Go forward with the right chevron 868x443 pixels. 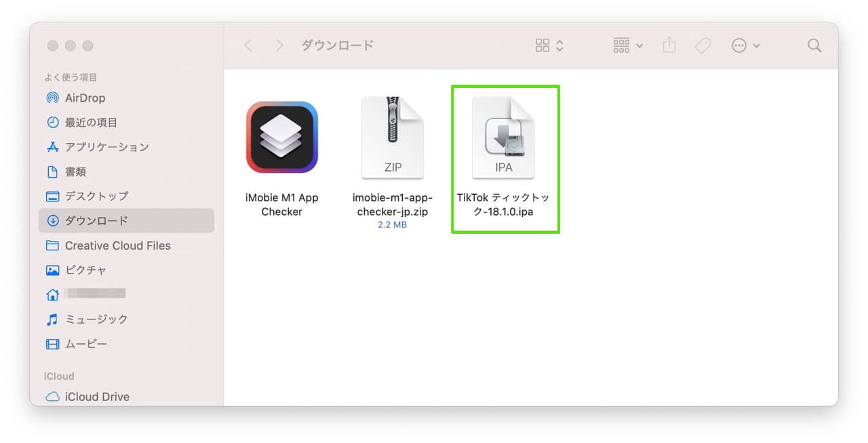coord(279,45)
